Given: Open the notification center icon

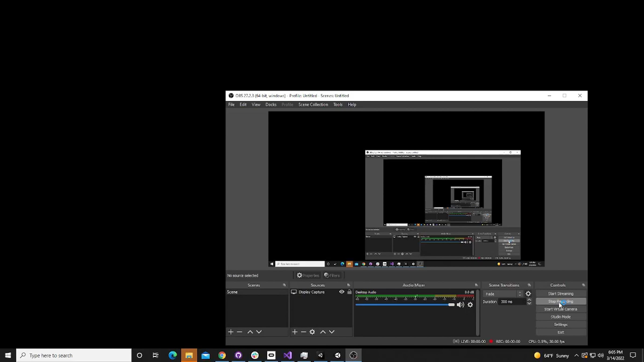Looking at the screenshot, I should point(633,356).
